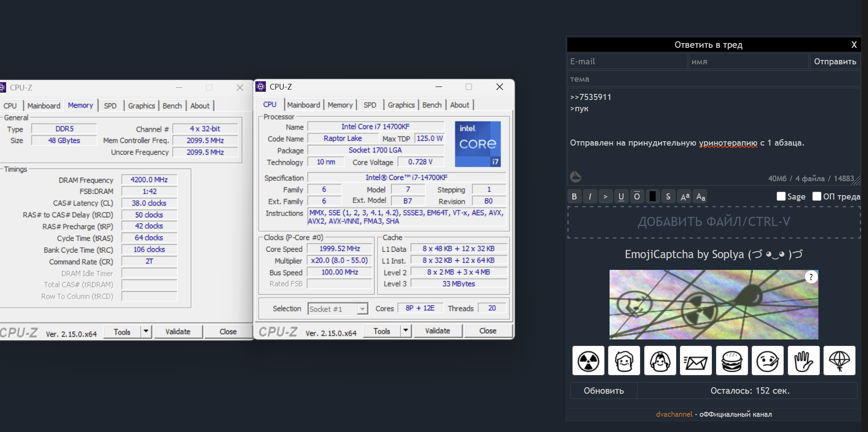Expand Tools dropdown arrow in Memory window
868x432 pixels.
[146, 332]
